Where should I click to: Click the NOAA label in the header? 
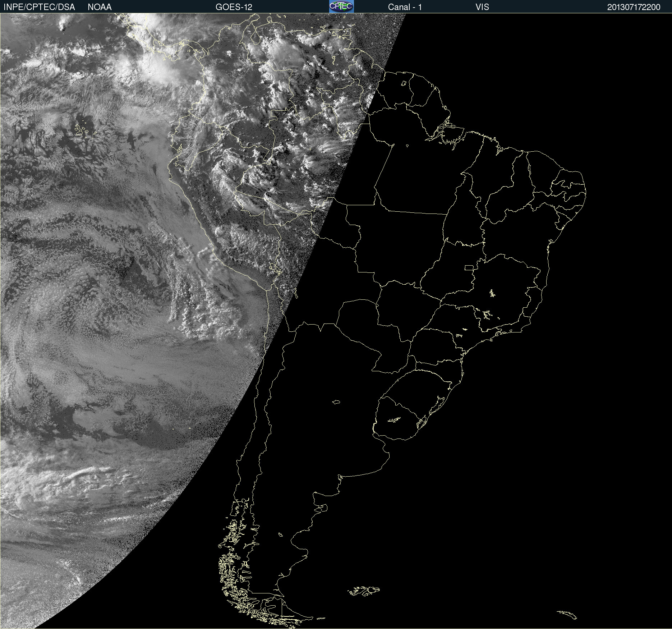click(x=100, y=7)
